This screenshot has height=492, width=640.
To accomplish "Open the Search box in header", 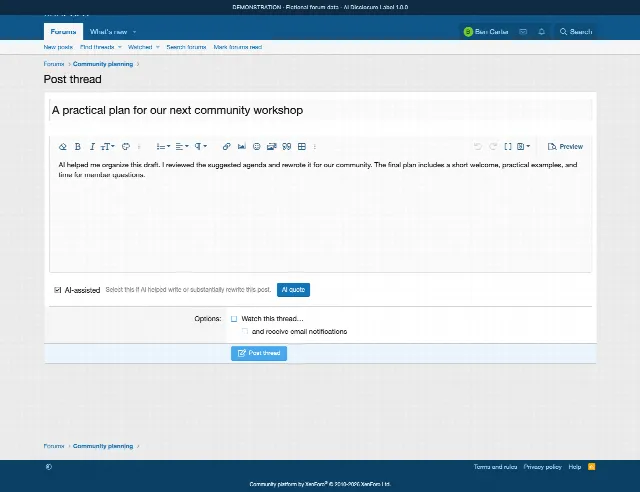I will click(x=576, y=31).
